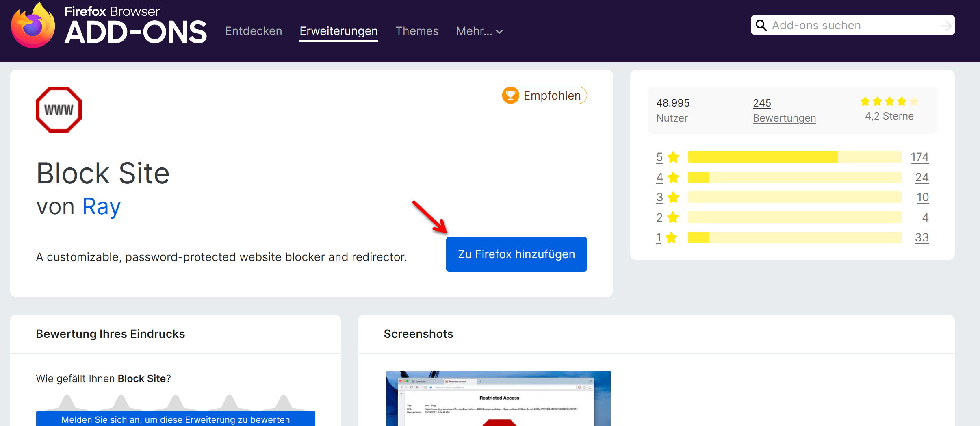Click the 1-star rating bar
980x426 pixels.
[x=795, y=237]
